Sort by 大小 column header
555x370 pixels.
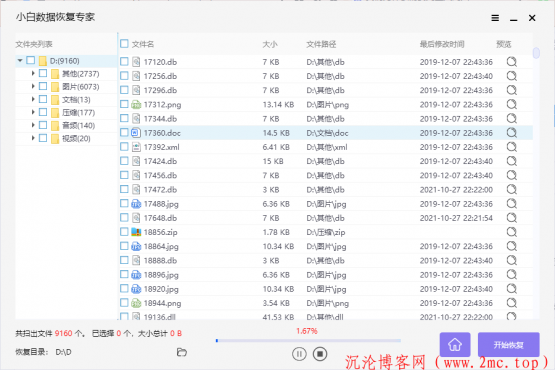point(270,44)
